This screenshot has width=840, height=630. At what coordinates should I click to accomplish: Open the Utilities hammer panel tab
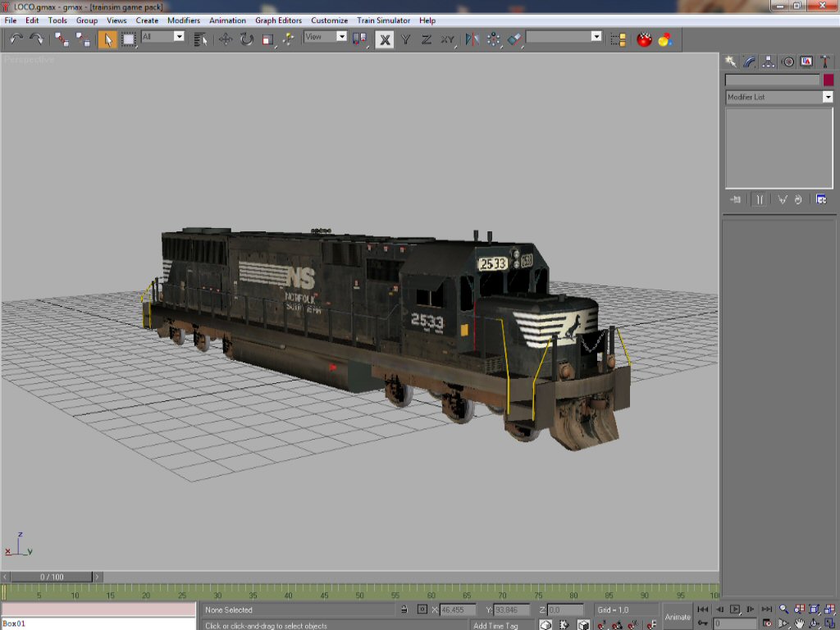tap(825, 62)
